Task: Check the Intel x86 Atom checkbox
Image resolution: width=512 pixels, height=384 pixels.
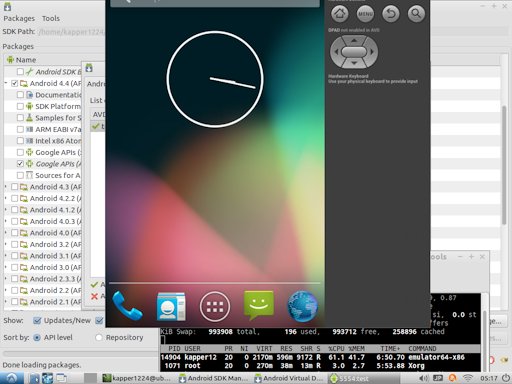Action: tap(20, 141)
